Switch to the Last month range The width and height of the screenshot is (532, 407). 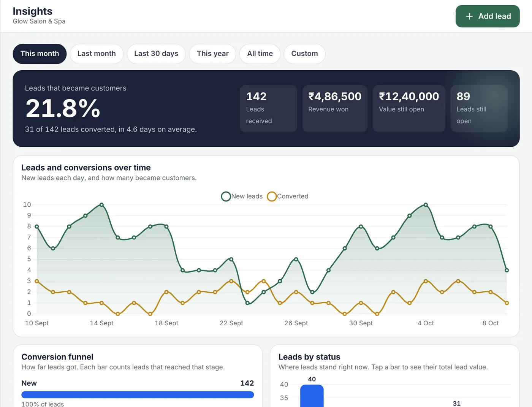[97, 54]
